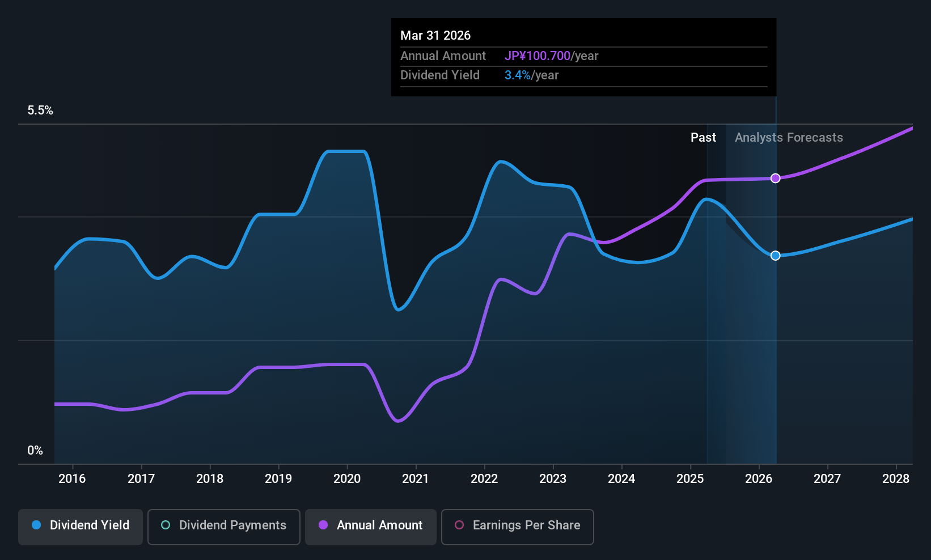Click the purple Annual Amount data point marker
Viewport: 931px width, 560px height.
(775, 178)
